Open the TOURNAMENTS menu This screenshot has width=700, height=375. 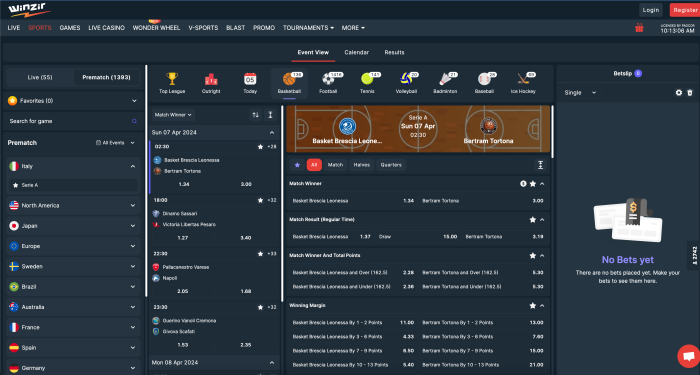(308, 28)
